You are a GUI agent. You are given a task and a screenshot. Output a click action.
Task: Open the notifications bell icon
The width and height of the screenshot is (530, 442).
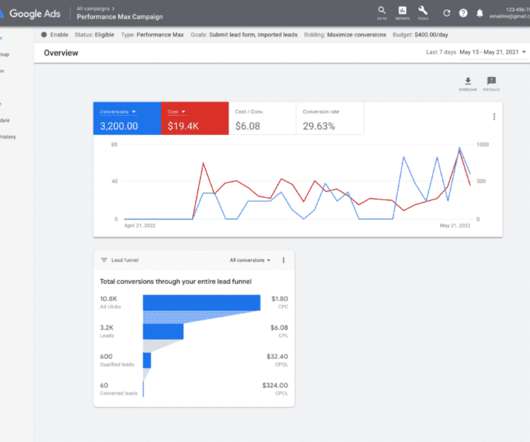[x=480, y=13]
